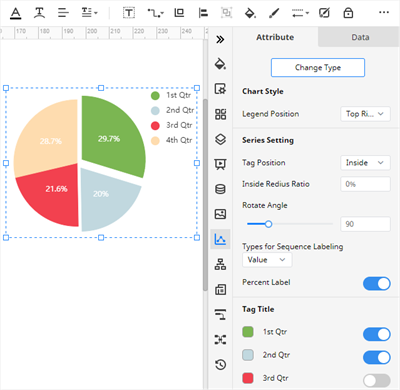Viewport: 400px width, 390px height.
Task: Click the arrange layer order icon
Action: (179, 13)
